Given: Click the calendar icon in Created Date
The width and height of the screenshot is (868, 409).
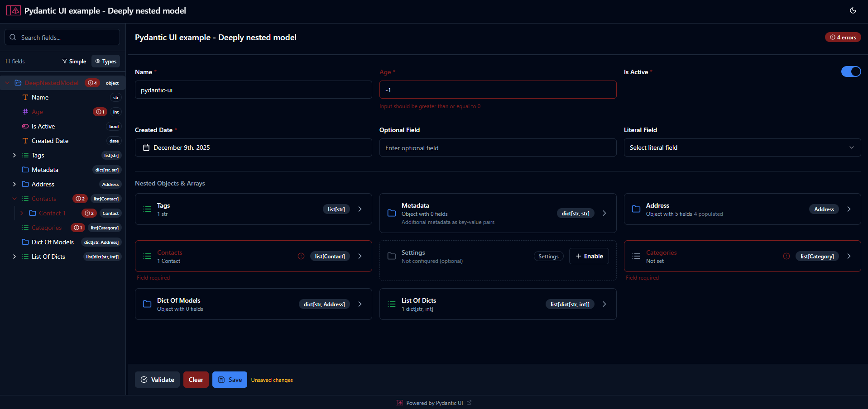Looking at the screenshot, I should [146, 147].
